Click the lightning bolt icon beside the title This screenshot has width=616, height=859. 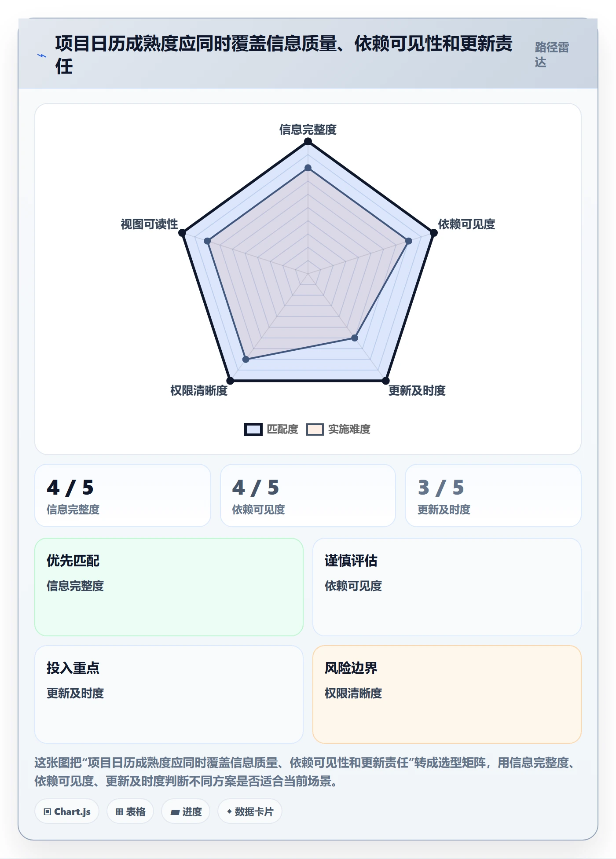(x=42, y=55)
